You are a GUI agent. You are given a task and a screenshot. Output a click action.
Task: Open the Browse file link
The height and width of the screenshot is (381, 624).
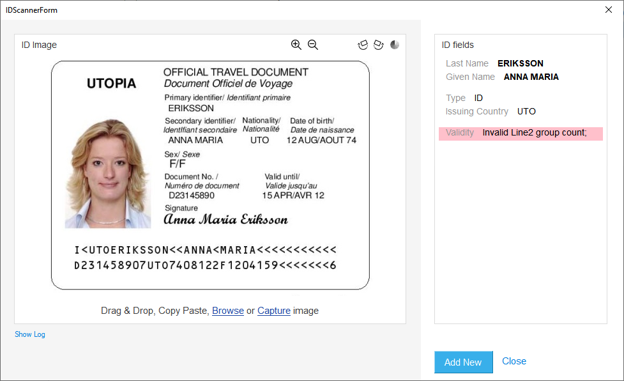228,311
